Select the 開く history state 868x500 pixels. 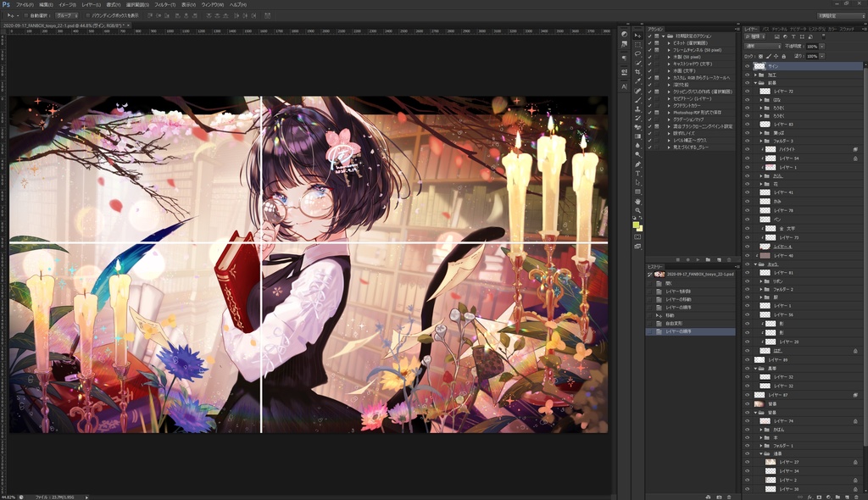click(668, 284)
